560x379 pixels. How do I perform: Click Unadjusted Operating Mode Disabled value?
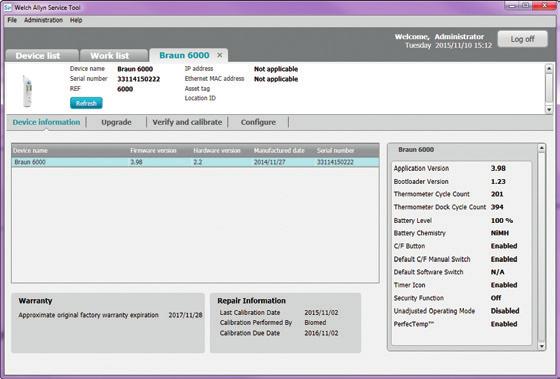tap(505, 311)
